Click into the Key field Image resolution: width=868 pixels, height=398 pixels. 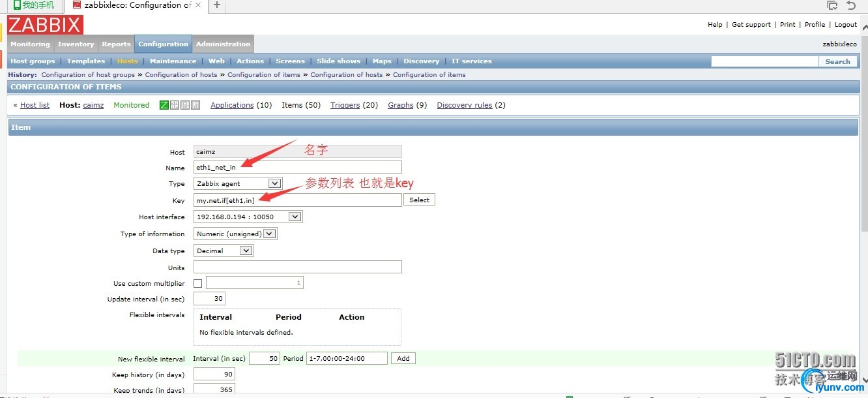click(298, 200)
